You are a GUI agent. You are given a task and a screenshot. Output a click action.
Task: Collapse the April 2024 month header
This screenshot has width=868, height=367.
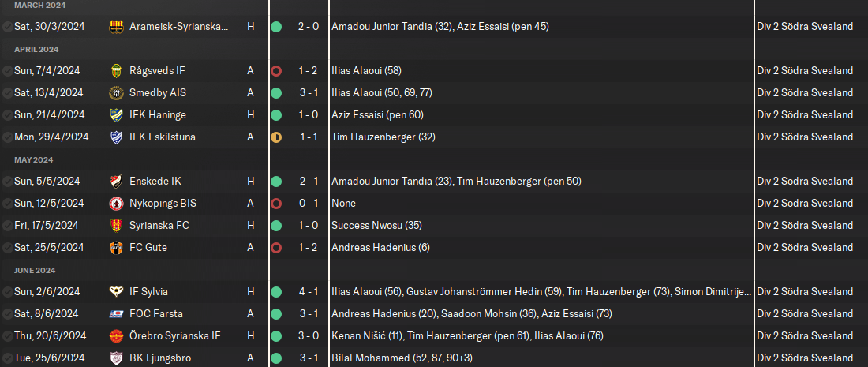pos(35,49)
